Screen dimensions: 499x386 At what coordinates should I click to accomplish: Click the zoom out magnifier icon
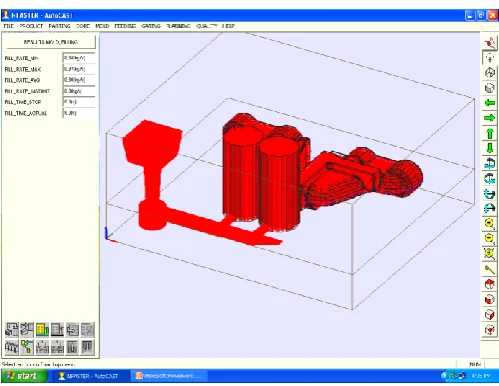490,239
